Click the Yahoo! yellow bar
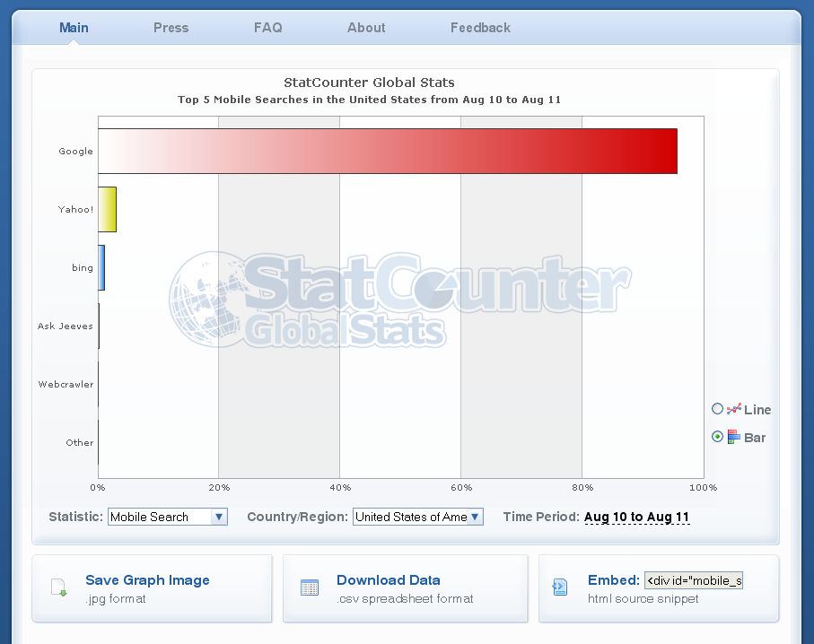This screenshot has width=814, height=644. tap(107, 209)
